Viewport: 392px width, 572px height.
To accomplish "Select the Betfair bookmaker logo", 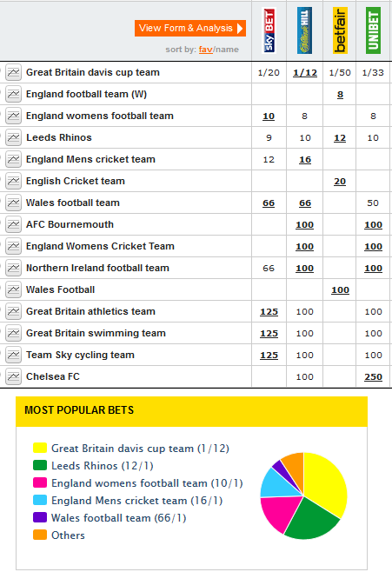I will (x=340, y=30).
